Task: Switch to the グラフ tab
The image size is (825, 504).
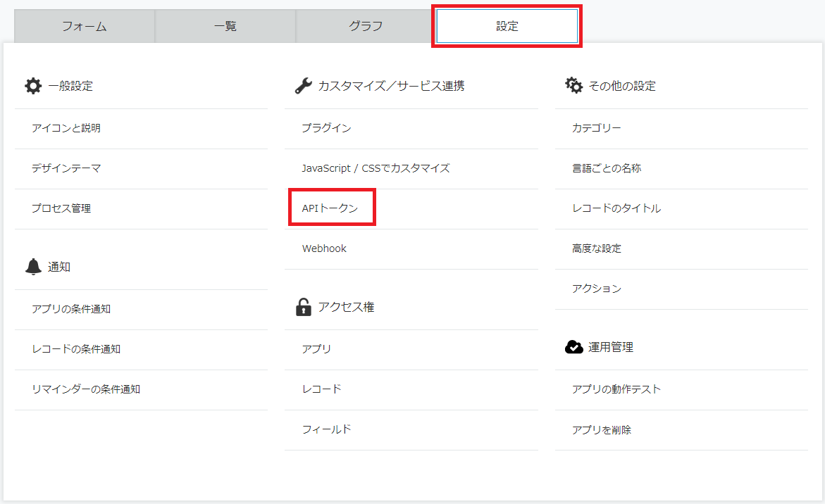Action: tap(366, 27)
